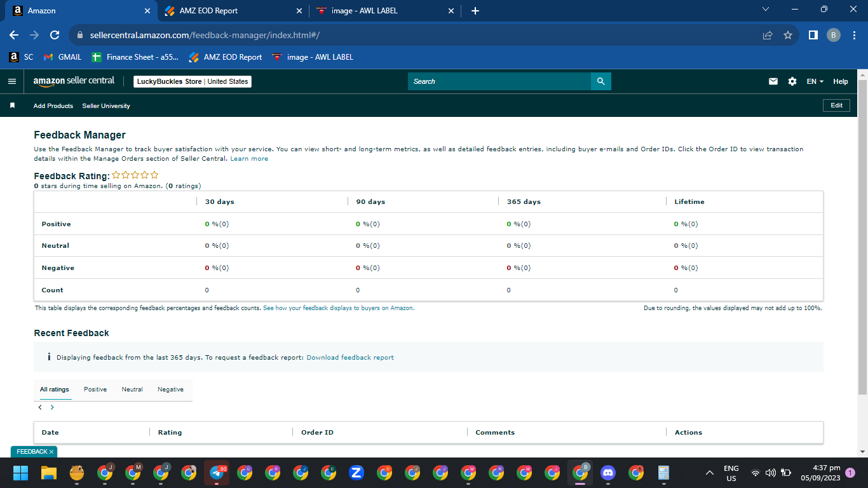Open the Finance Sheet bookmark

click(x=135, y=57)
